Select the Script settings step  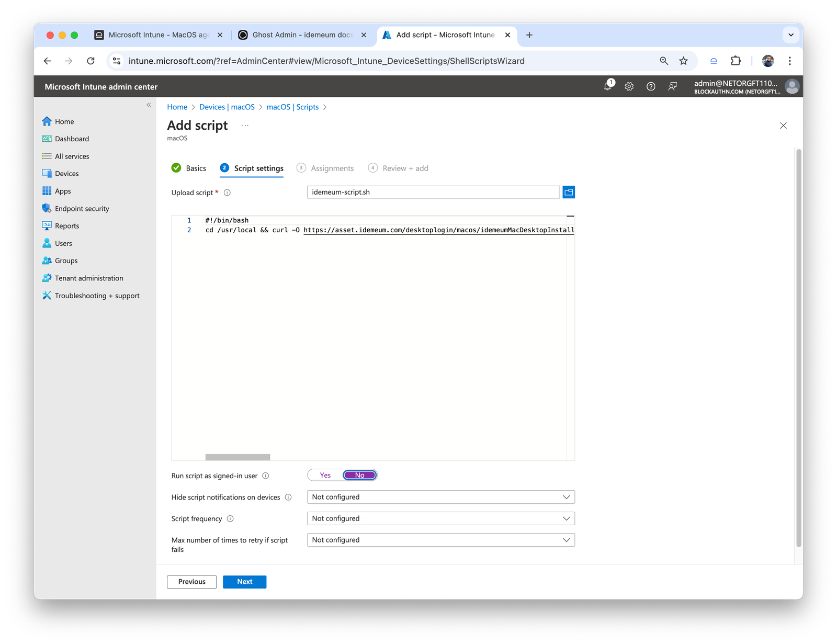coord(252,168)
